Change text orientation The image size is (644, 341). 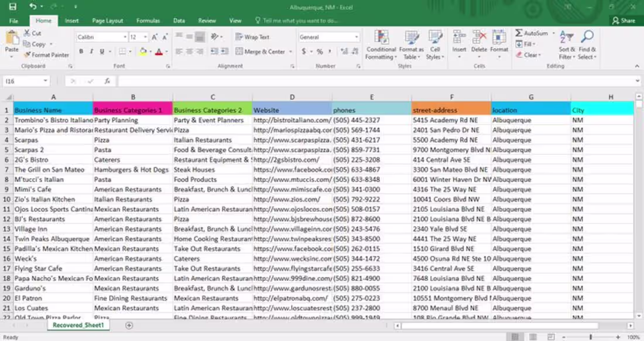pos(214,37)
